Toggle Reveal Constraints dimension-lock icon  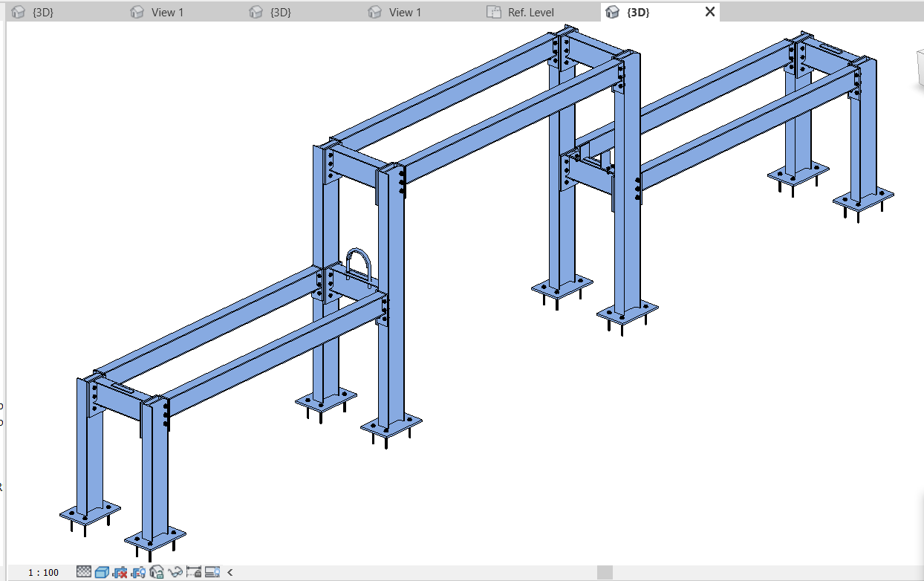point(194,572)
